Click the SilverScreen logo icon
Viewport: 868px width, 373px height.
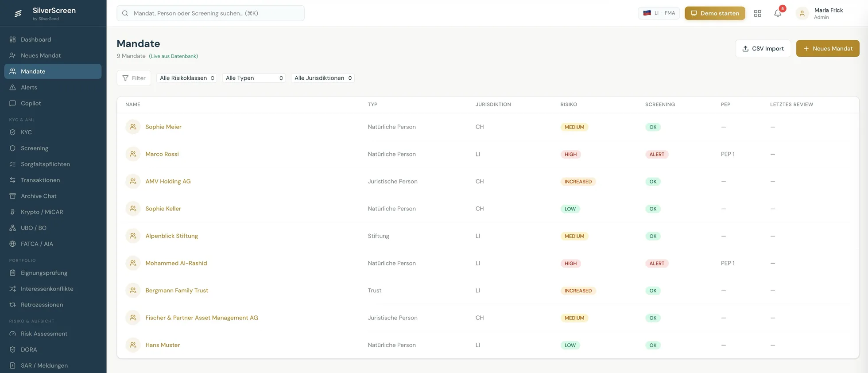(18, 13)
